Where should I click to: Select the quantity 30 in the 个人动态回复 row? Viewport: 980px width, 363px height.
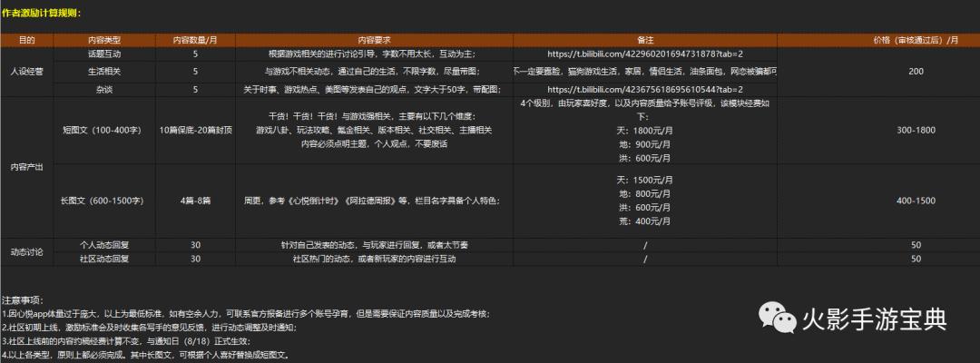coord(195,245)
